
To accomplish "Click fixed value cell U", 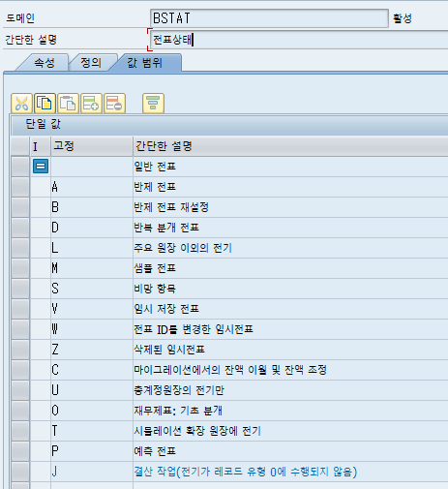I will pos(92,390).
